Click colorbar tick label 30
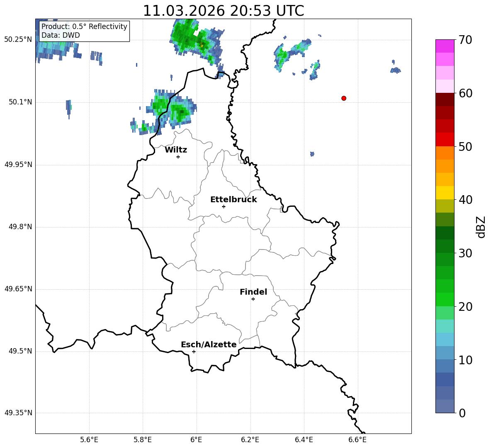Screen dimensions: 491x448 tap(465, 253)
